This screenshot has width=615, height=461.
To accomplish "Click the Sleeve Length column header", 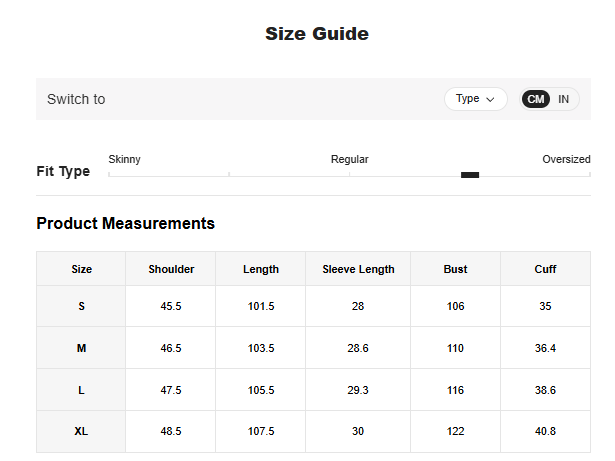I will click(358, 269).
